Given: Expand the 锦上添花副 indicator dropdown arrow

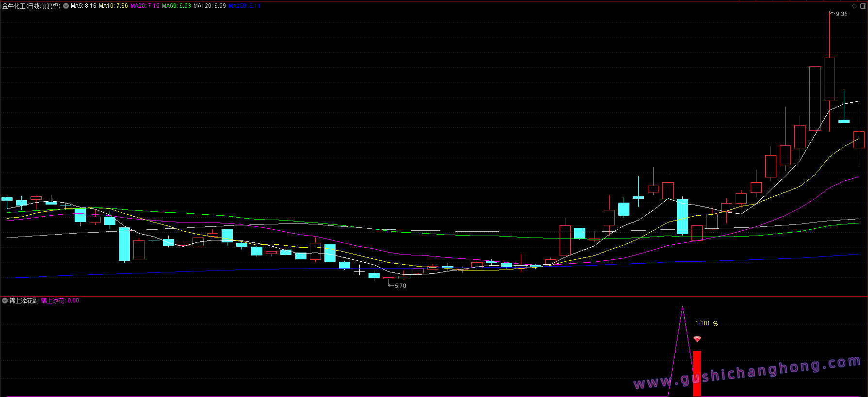Looking at the screenshot, I should coord(5,301).
